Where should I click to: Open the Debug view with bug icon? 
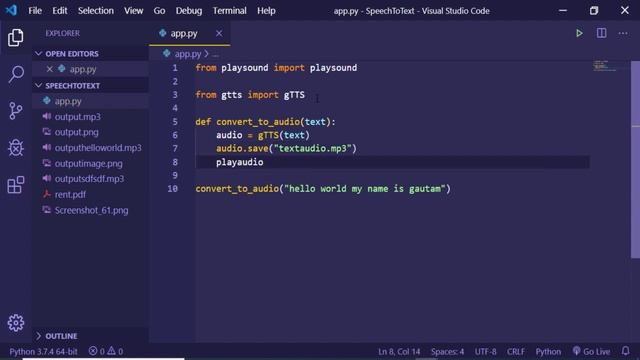pyautogui.click(x=16, y=147)
